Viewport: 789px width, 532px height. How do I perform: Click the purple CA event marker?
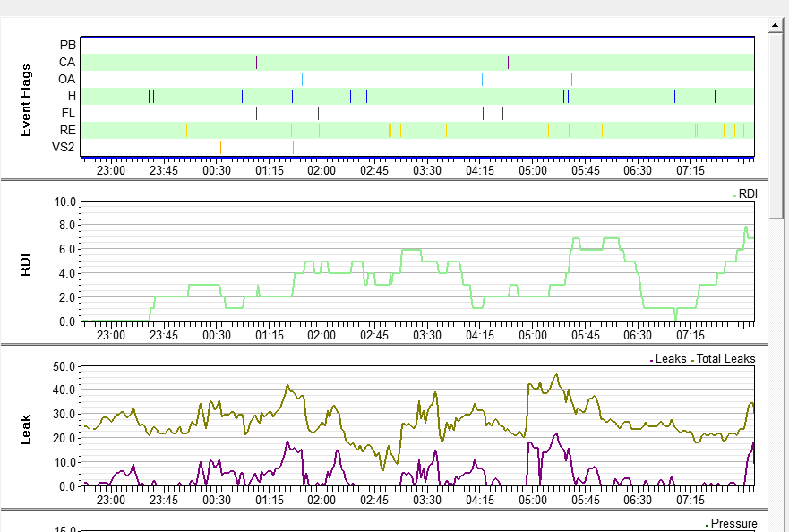256,62
